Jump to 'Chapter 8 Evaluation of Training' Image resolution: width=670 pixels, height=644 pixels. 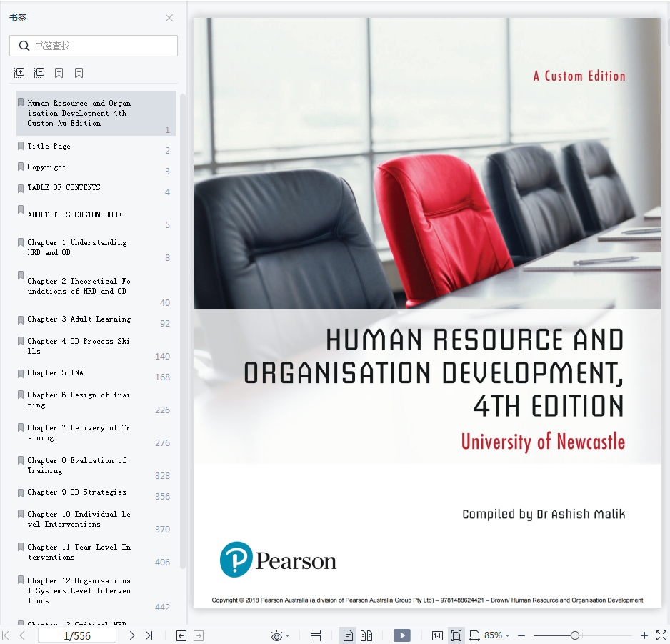pyautogui.click(x=96, y=466)
